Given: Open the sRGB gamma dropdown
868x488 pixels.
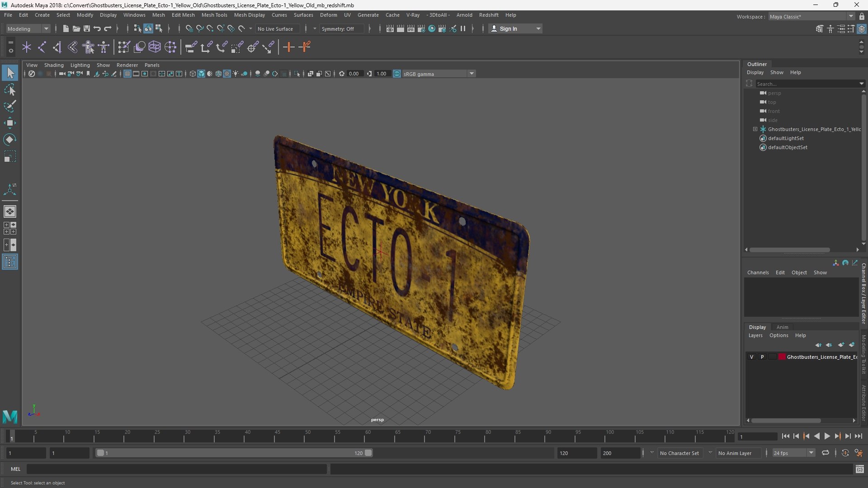Looking at the screenshot, I should click(439, 74).
